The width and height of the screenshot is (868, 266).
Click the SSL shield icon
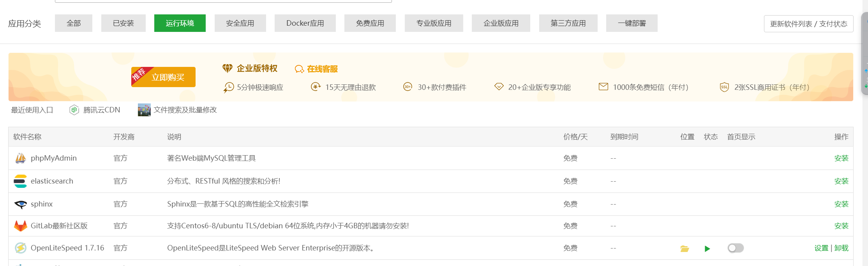coord(724,87)
